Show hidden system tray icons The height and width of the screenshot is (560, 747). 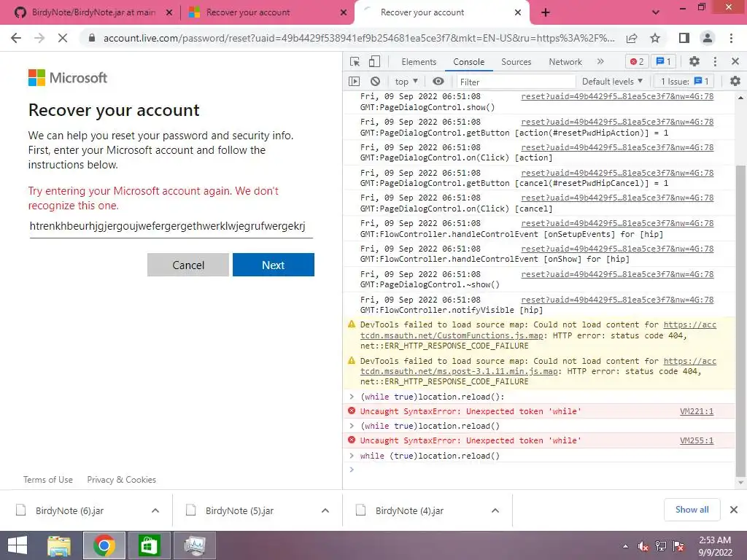[625, 546]
